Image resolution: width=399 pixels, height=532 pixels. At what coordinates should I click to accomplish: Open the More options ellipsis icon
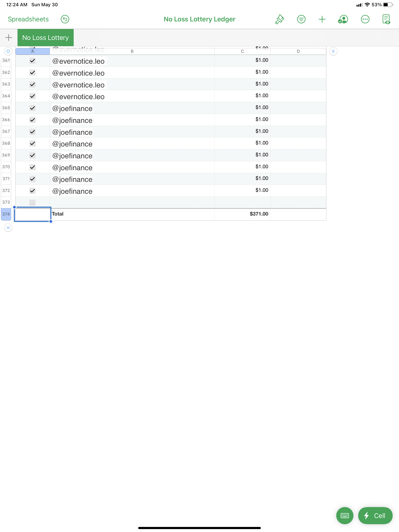click(365, 19)
